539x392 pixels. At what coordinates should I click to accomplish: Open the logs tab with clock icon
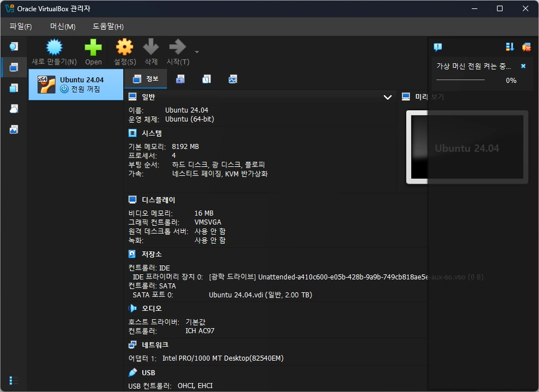[206, 80]
